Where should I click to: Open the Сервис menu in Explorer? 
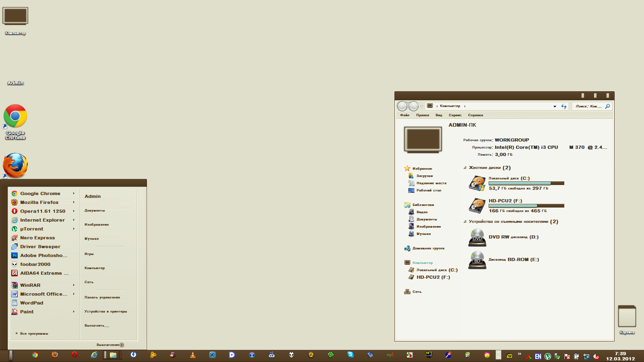(x=455, y=115)
